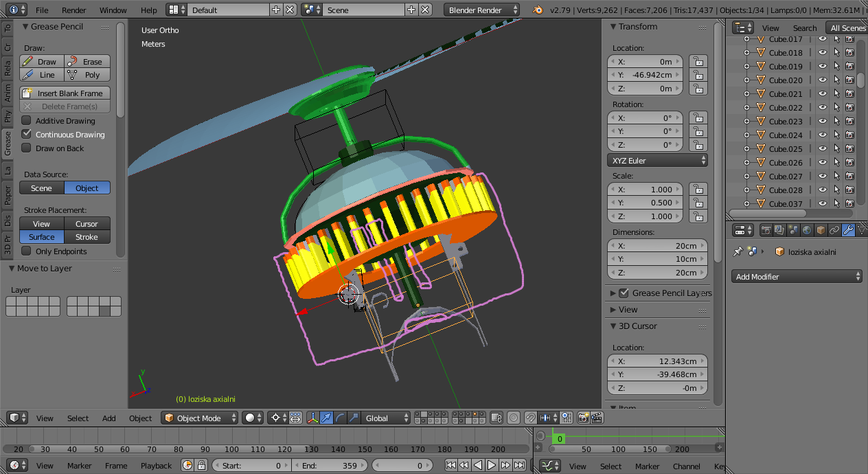Jump to the timeline start frame button
Screen dimensions: 868x474
450,465
